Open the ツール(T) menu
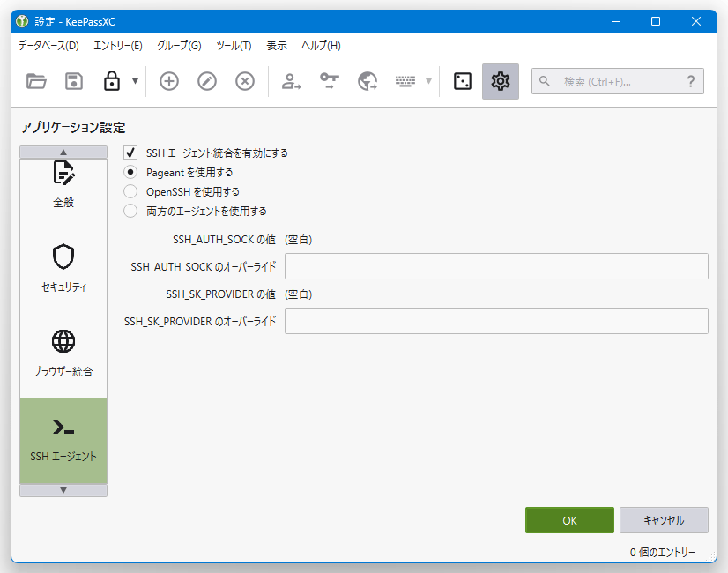728x573 pixels. pyautogui.click(x=234, y=46)
